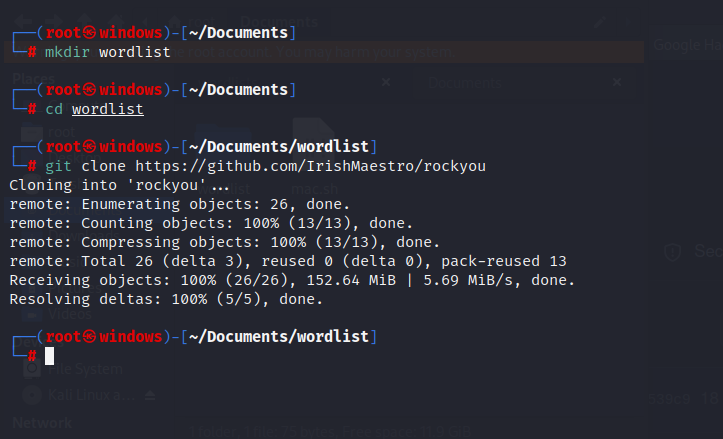
Task: Click the Network sidebar heading
Action: pyautogui.click(x=42, y=423)
